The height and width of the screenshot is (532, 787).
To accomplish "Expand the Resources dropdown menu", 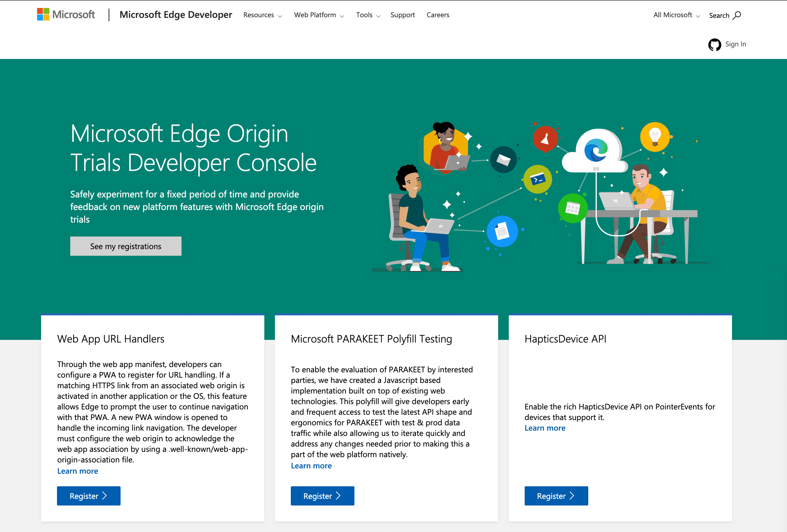I will (264, 15).
